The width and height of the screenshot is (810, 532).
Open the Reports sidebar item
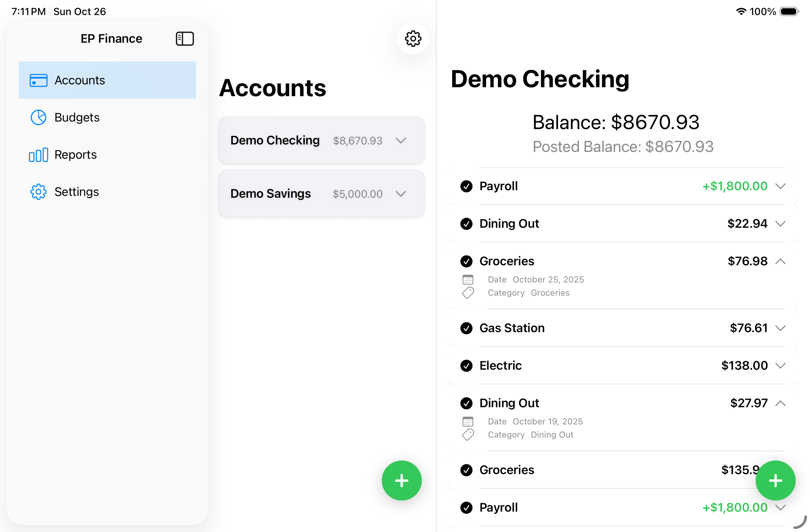pyautogui.click(x=75, y=155)
